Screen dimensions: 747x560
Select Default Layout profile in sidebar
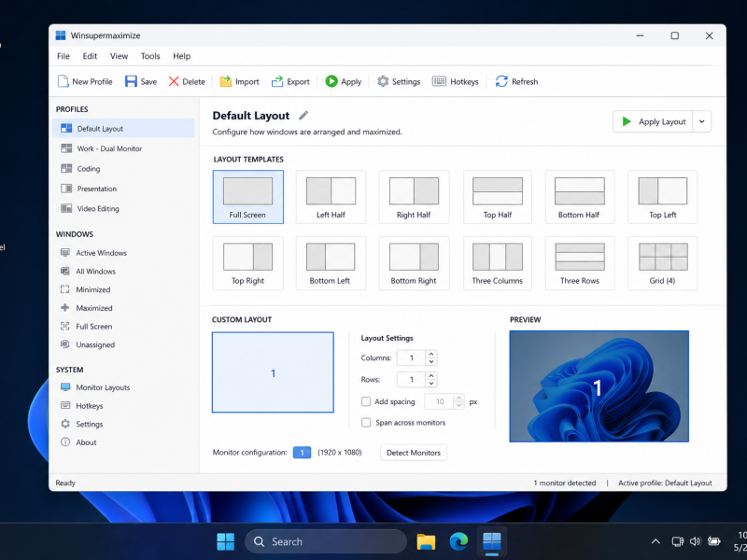123,129
